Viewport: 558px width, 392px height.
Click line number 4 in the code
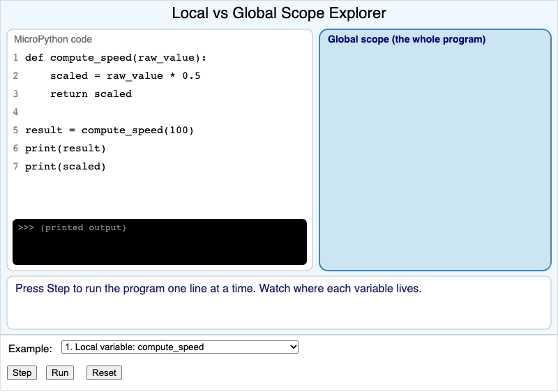pos(15,112)
